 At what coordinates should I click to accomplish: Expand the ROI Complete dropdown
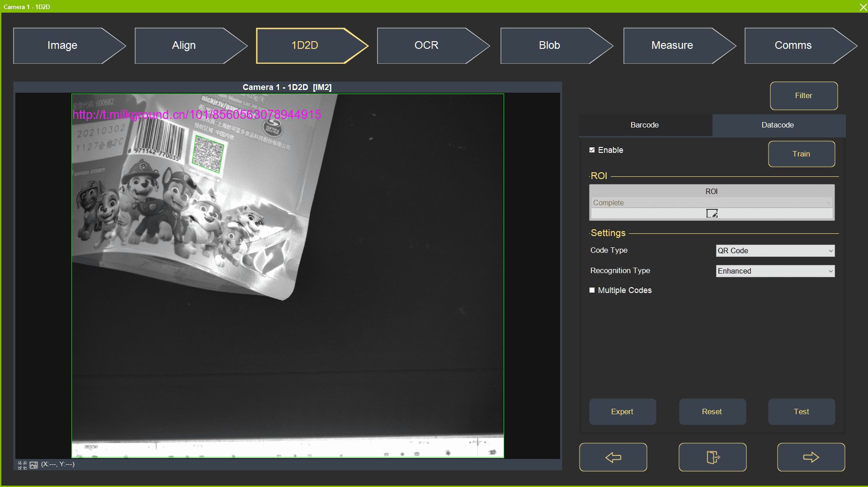click(x=712, y=203)
